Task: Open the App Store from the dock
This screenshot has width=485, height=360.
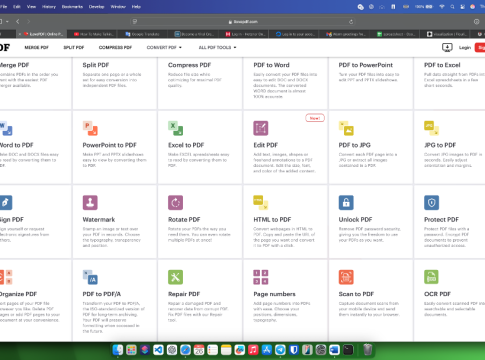Action: [x=267, y=350]
